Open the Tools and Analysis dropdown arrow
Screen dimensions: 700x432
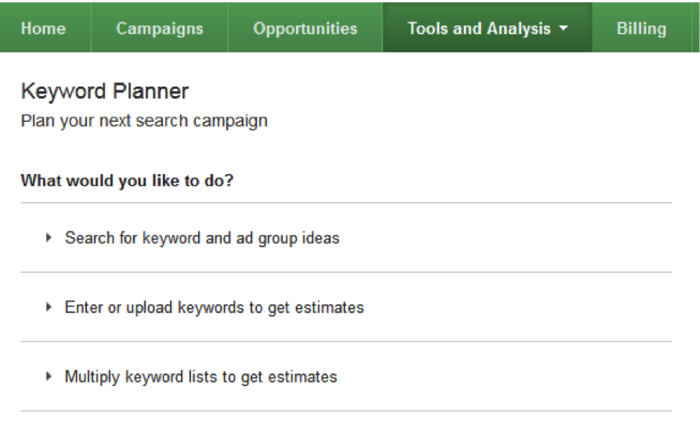(x=563, y=28)
